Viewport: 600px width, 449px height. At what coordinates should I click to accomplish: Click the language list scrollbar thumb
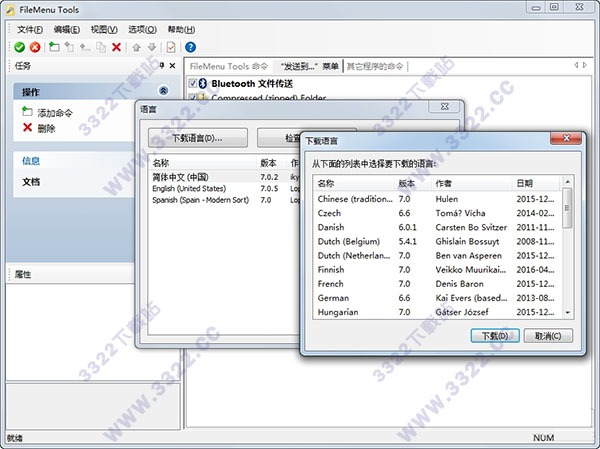tap(567, 208)
